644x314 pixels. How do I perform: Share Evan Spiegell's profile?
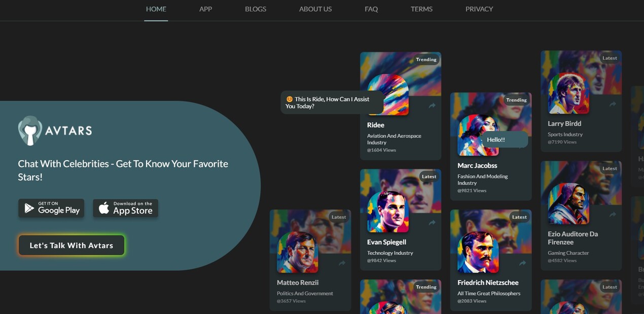click(432, 223)
